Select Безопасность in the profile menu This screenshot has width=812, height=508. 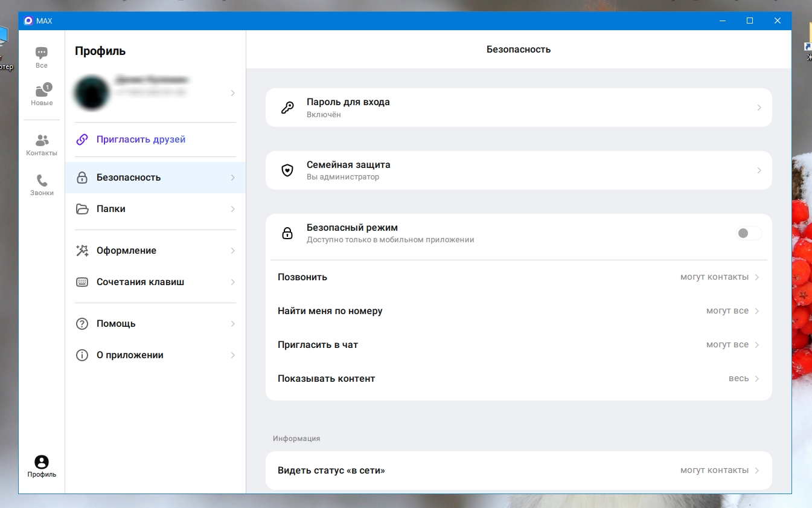155,178
